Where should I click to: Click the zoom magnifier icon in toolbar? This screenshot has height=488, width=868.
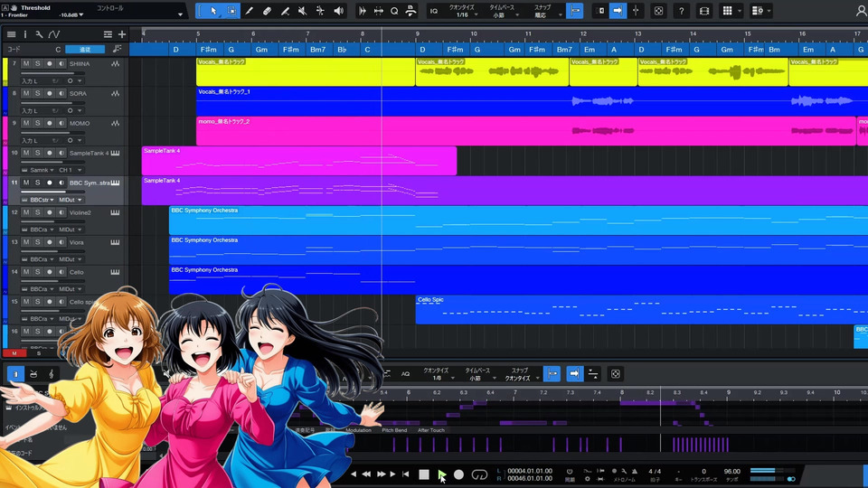[394, 11]
